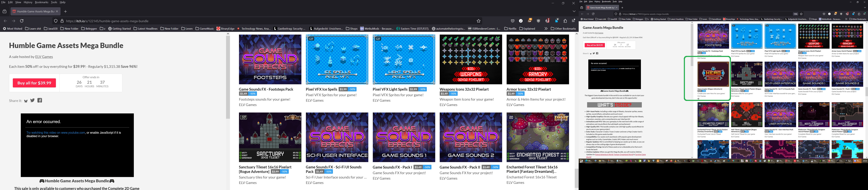Open the extension with red badge 3 in left window
This screenshot has width=868, height=190.
tap(548, 21)
